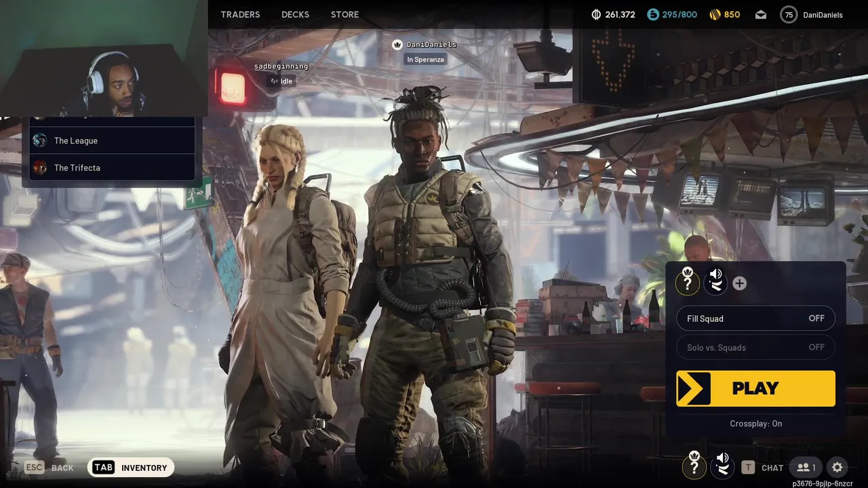This screenshot has width=868, height=488.
Task: Open the CHAT panel
Action: tap(772, 468)
